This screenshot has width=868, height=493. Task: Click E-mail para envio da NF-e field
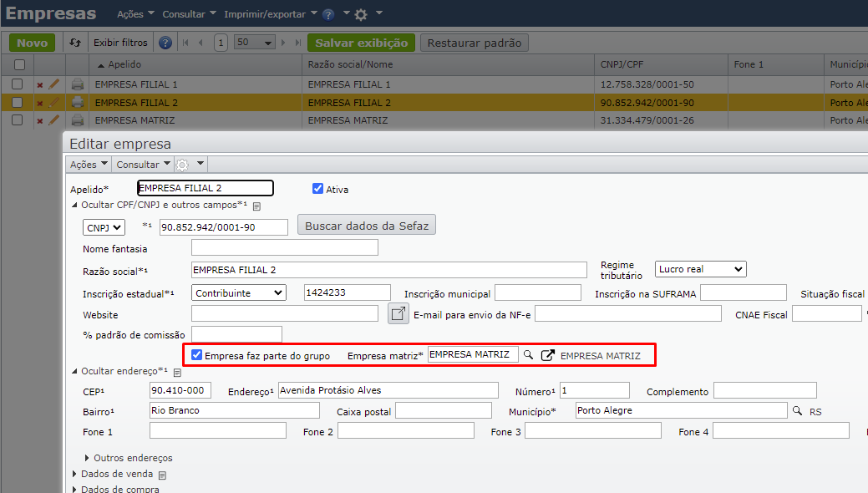(628, 313)
